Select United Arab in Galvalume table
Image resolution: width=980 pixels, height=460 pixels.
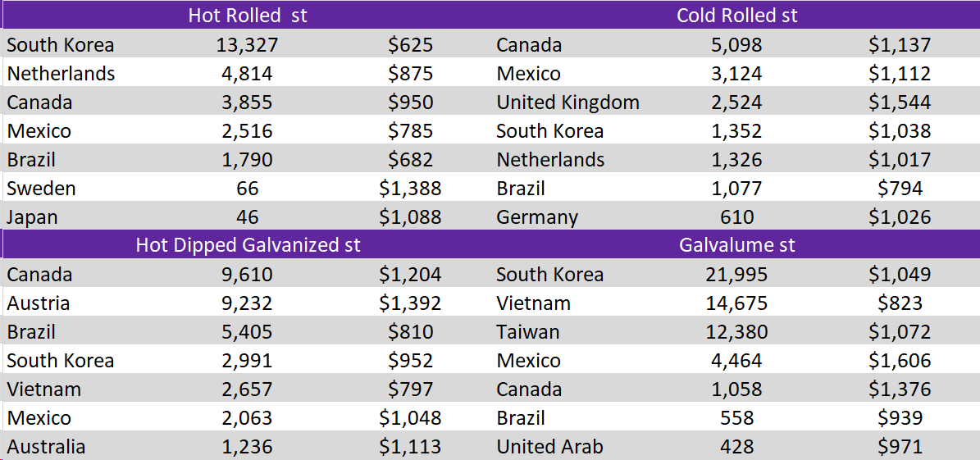pos(549,447)
